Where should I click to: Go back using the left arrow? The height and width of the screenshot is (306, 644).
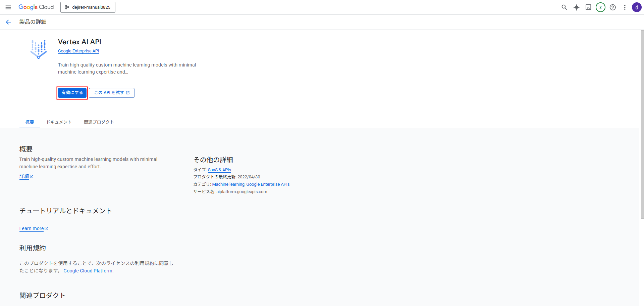[x=8, y=22]
